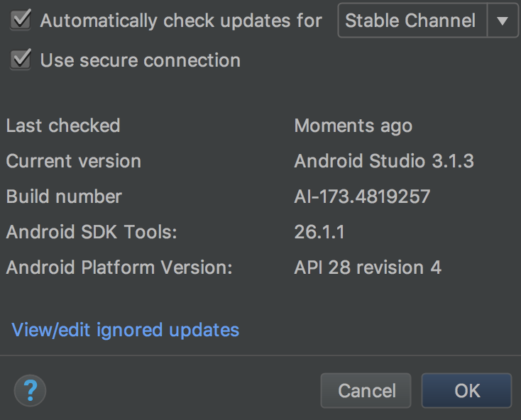Toggle the Automatically check updates checkbox

(x=21, y=20)
